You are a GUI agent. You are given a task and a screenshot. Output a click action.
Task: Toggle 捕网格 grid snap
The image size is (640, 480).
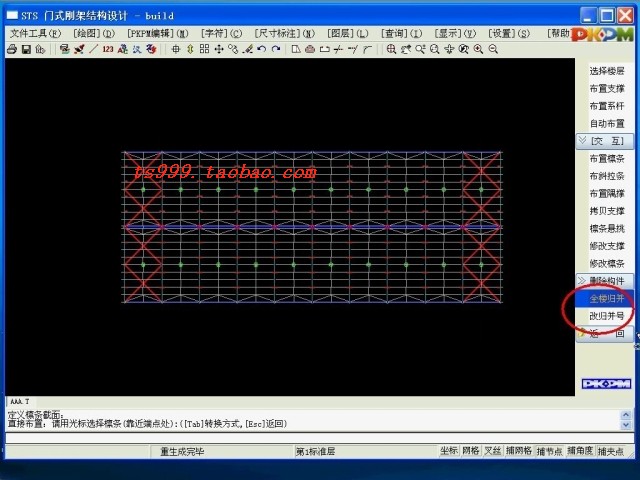click(519, 451)
